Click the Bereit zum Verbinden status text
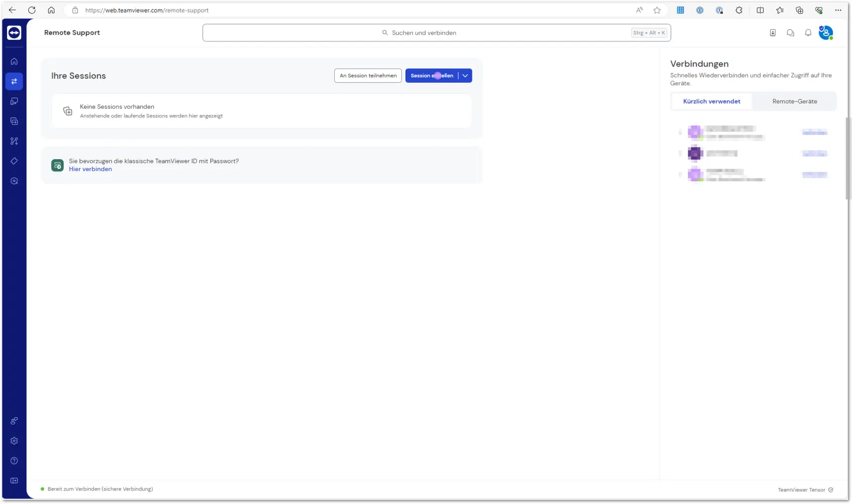This screenshot has height=504, width=852. pos(100,489)
